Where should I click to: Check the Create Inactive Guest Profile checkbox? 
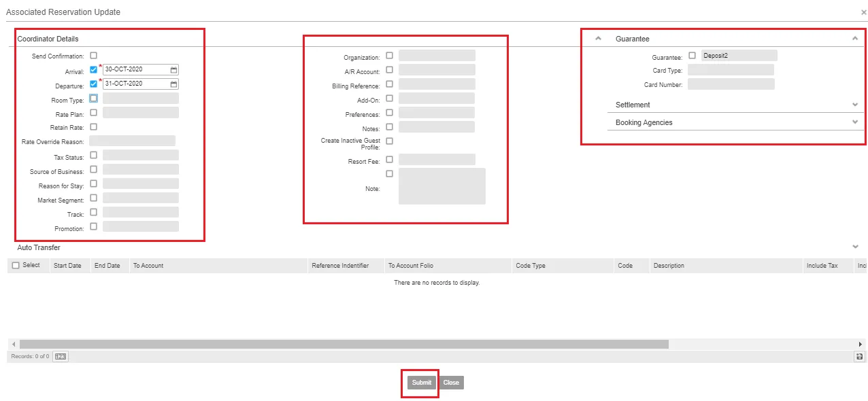(390, 141)
